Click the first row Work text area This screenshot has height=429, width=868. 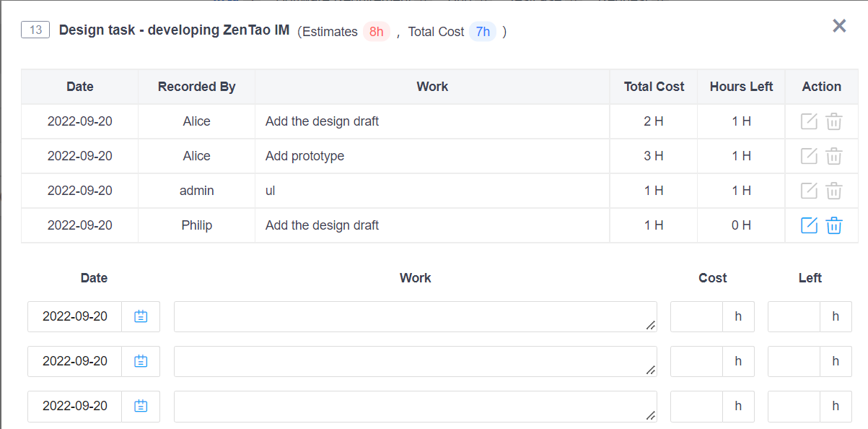[x=415, y=316]
